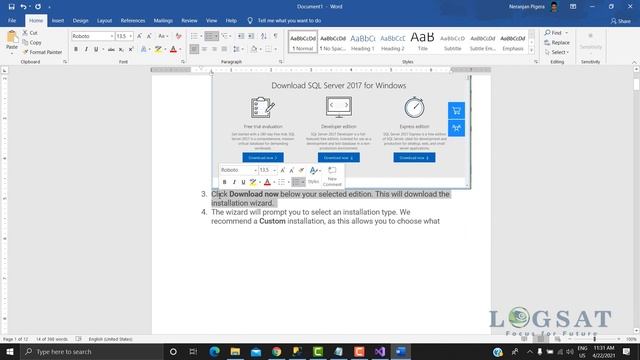Open Visual Studio from the taskbar
The image size is (640, 360).
click(380, 351)
